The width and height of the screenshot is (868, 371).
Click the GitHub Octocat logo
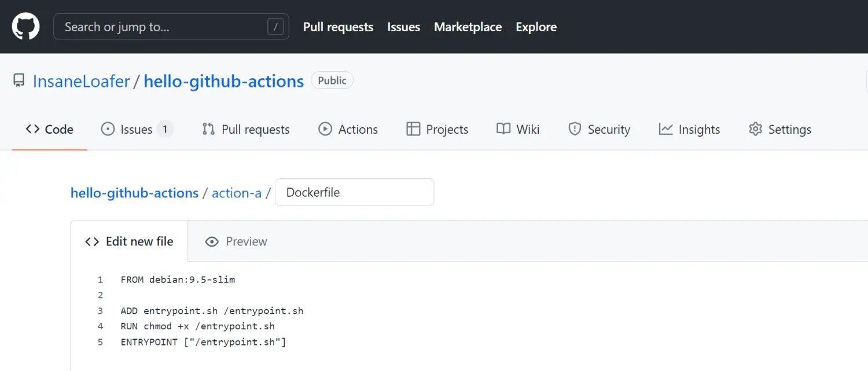click(x=26, y=27)
